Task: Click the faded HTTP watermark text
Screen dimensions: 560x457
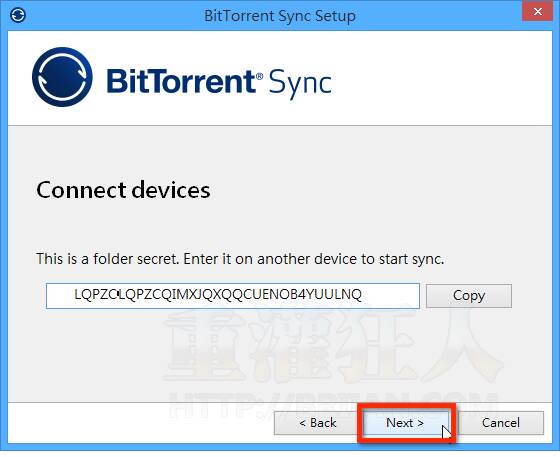Action: click(332, 405)
